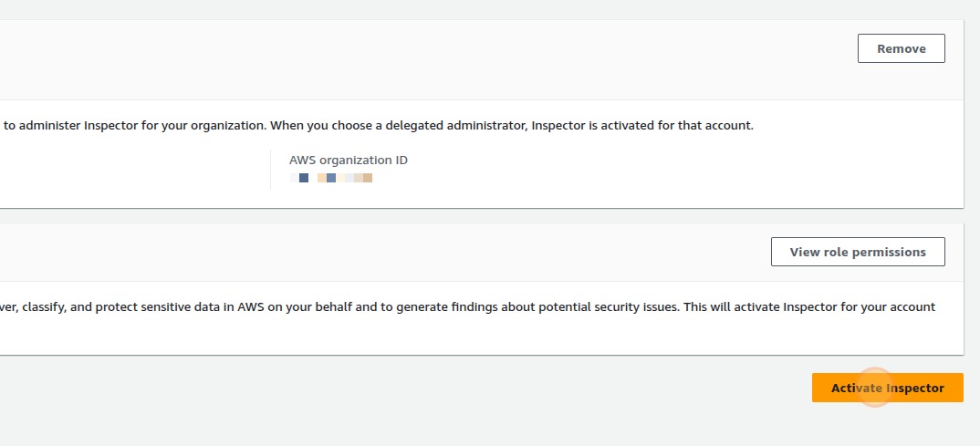Open View role permissions
This screenshot has width=980, height=446.
pyautogui.click(x=857, y=253)
